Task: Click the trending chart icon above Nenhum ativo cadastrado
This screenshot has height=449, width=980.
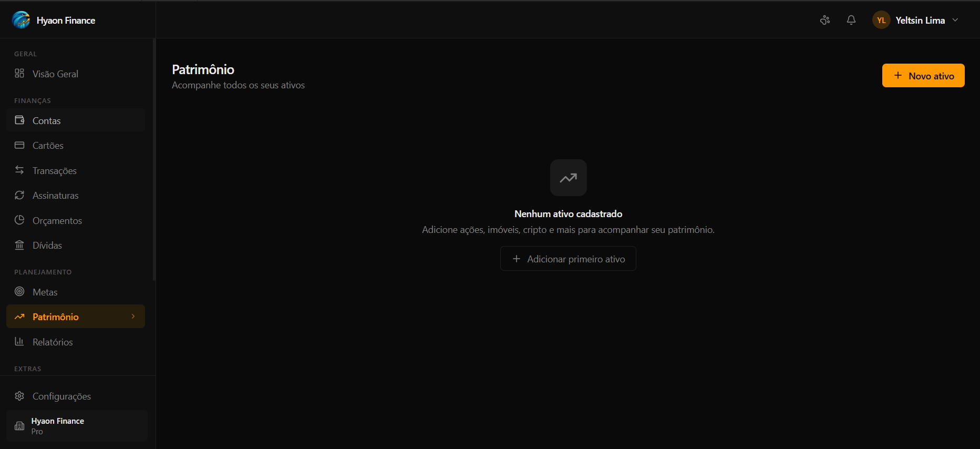Action: [x=569, y=178]
